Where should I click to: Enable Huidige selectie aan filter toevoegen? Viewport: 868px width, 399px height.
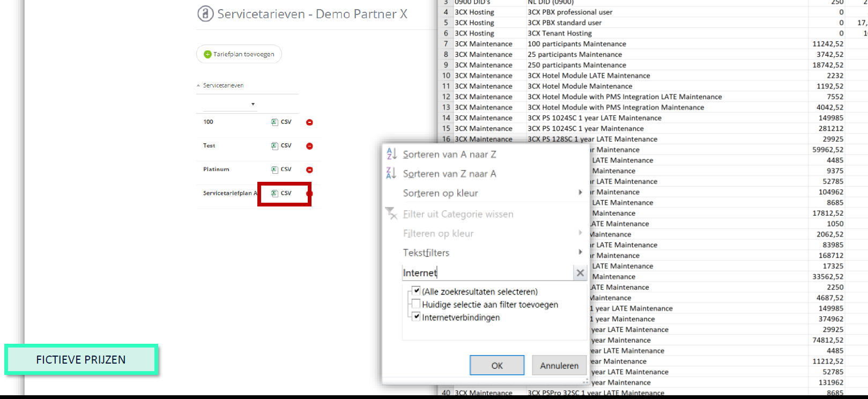[416, 304]
